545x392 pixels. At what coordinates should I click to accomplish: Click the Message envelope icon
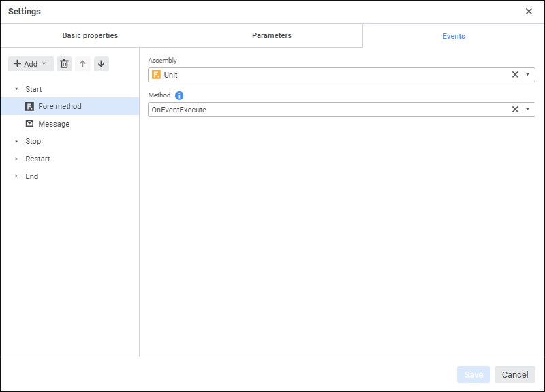coord(29,124)
